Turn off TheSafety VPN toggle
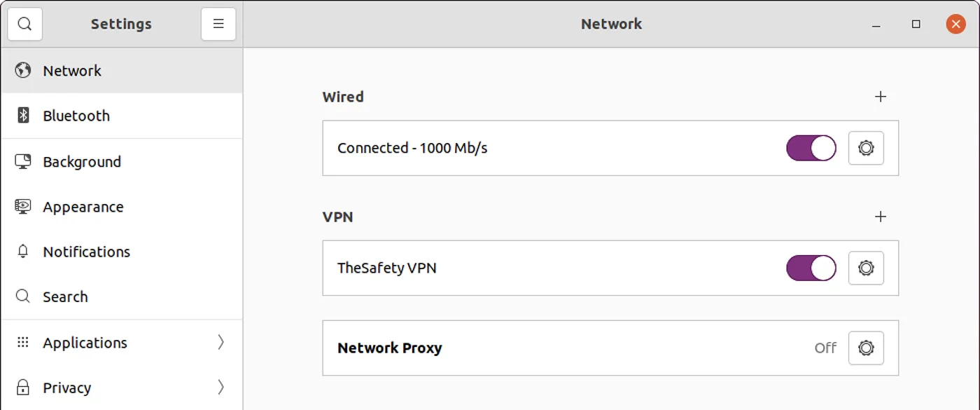This screenshot has width=980, height=410. (x=811, y=268)
